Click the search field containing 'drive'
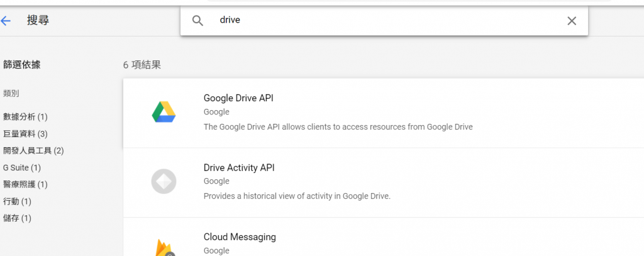Screen dimensions: 644x256 tap(384, 20)
